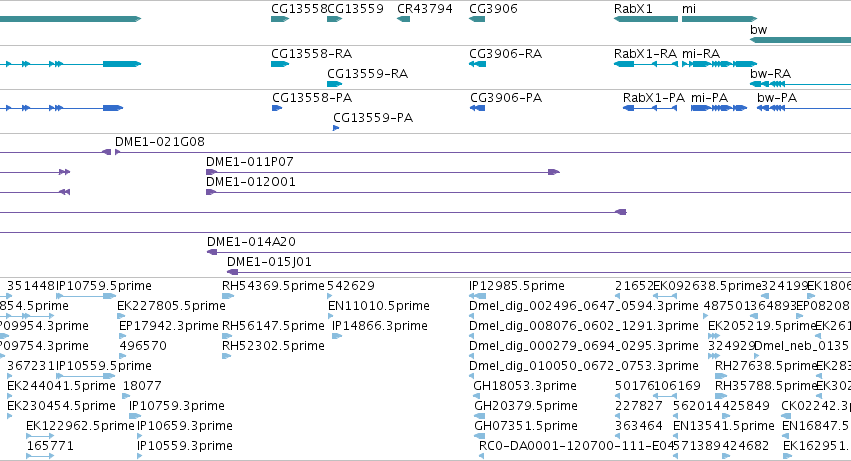Viewport: 851px width, 461px height.
Task: Click the DME1-011P07 clone label
Action: pyautogui.click(x=250, y=162)
